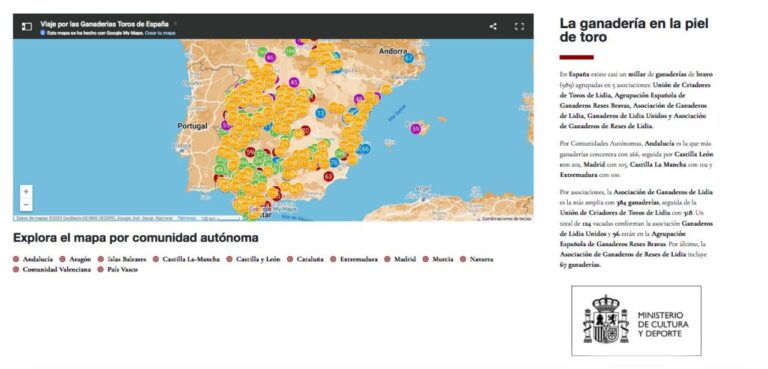Select the purple 45 cluster marker
This screenshot has height=369, width=768.
click(293, 82)
